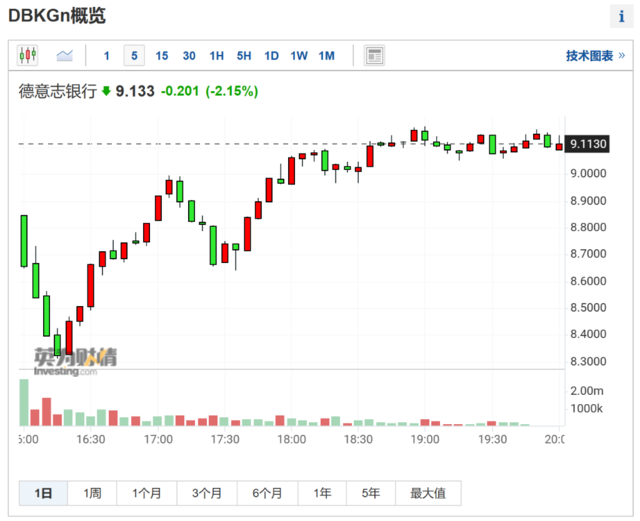The height and width of the screenshot is (521, 640).
Task: Select the 1 minute interval
Action: click(107, 56)
